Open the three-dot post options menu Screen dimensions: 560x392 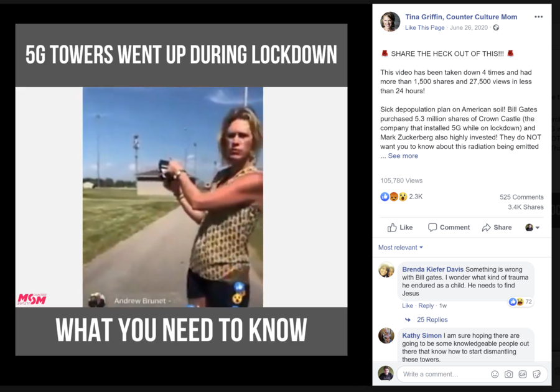click(538, 17)
